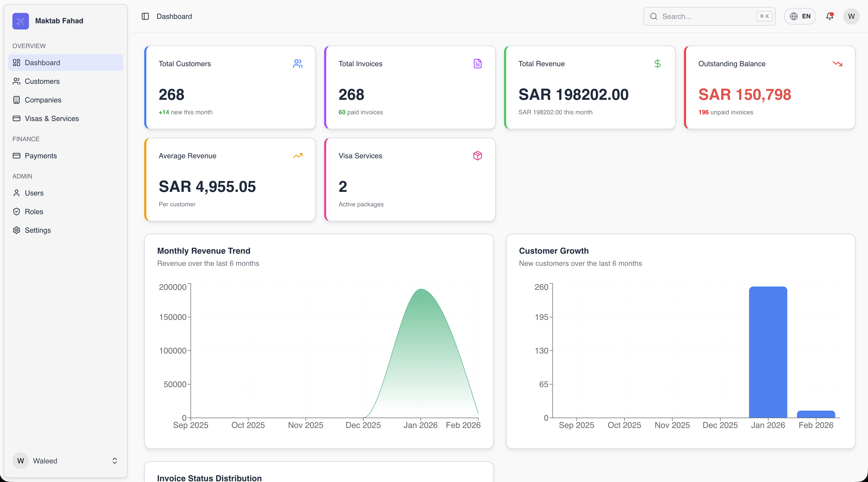This screenshot has width=868, height=482.
Task: Click the Average Revenue trending-up icon
Action: click(x=298, y=156)
